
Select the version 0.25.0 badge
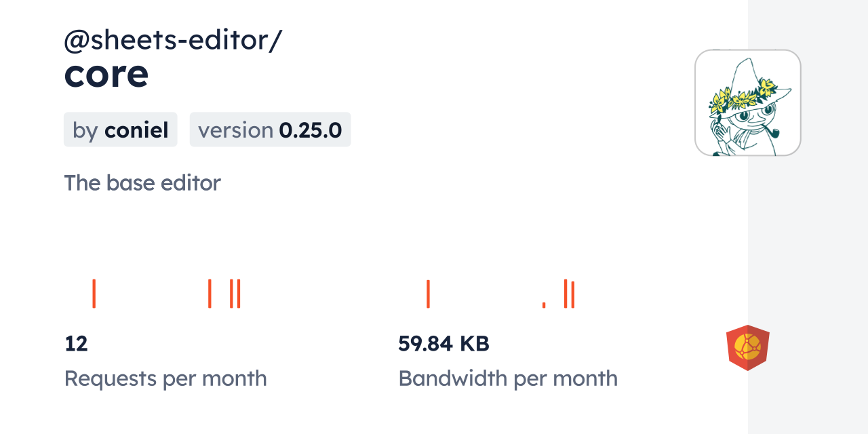pos(270,130)
